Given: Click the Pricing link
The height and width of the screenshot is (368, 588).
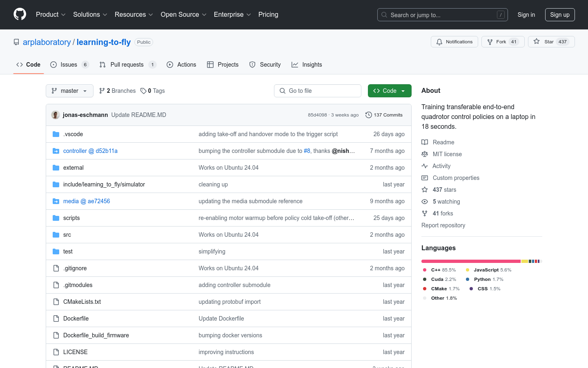Looking at the screenshot, I should (268, 14).
